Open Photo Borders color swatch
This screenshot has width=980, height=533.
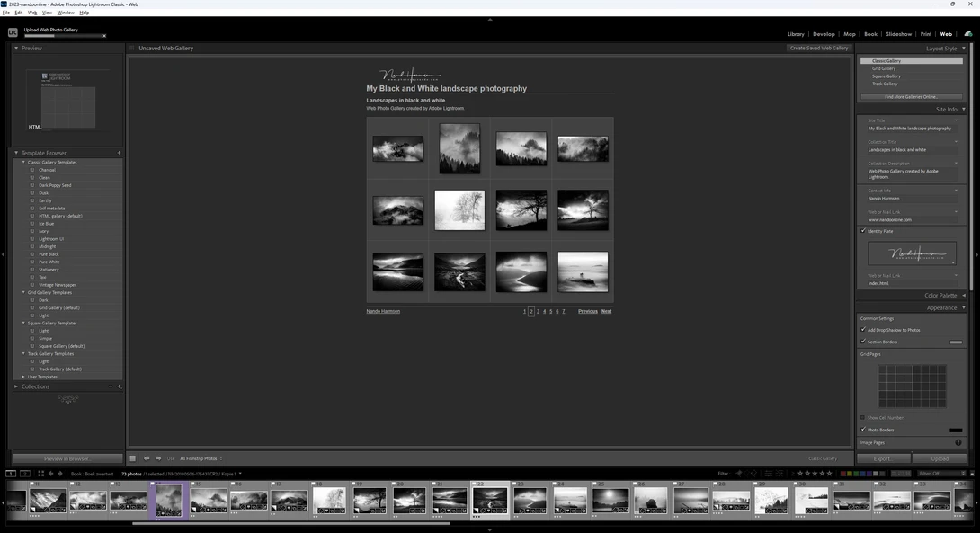pos(956,430)
